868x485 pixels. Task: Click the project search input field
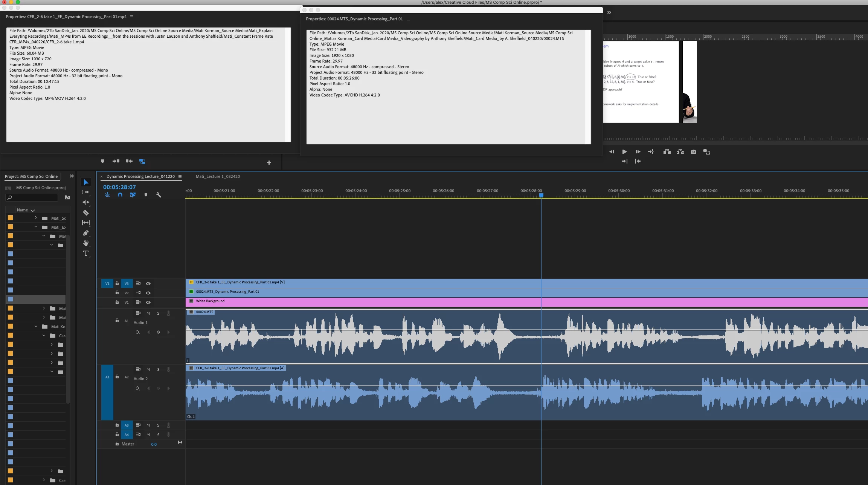click(x=34, y=197)
